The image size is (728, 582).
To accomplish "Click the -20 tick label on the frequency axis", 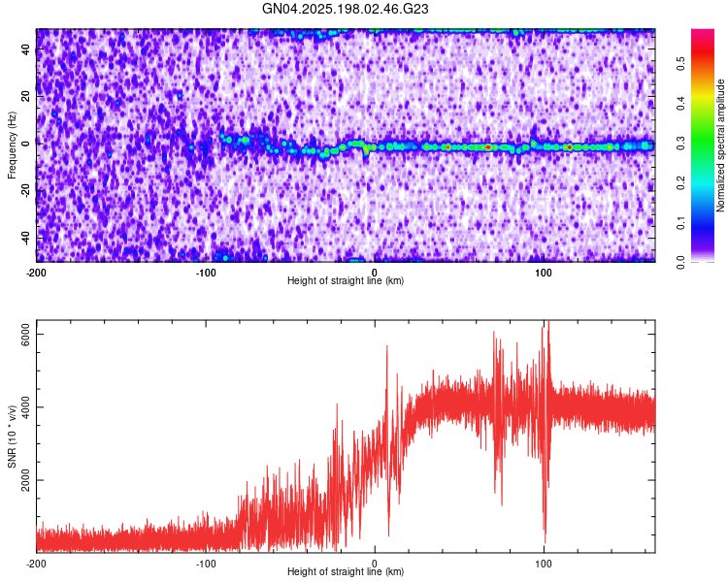I will click(25, 192).
